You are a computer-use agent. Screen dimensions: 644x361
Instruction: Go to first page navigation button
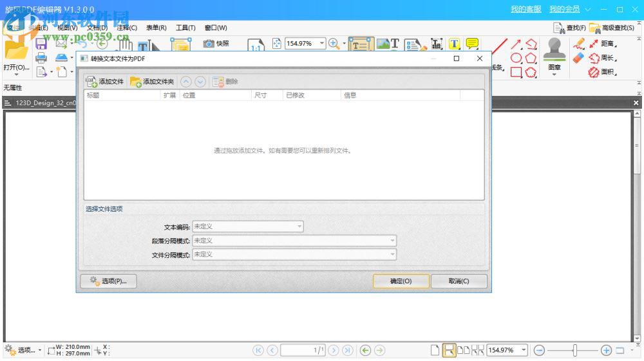[x=258, y=350]
